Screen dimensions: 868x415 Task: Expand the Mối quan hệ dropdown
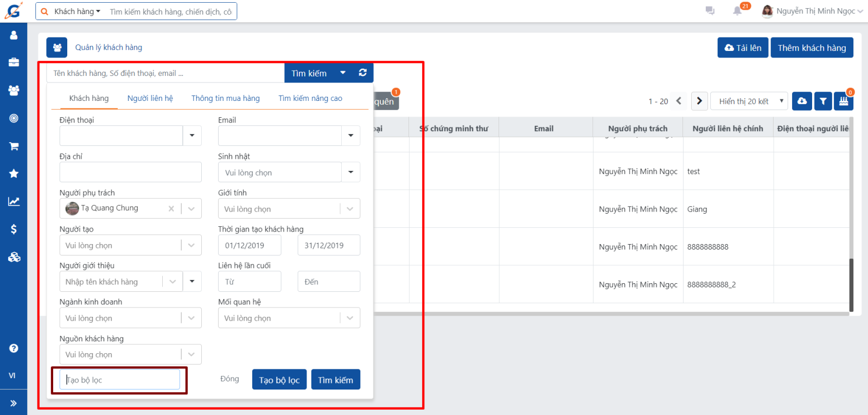[x=350, y=318]
